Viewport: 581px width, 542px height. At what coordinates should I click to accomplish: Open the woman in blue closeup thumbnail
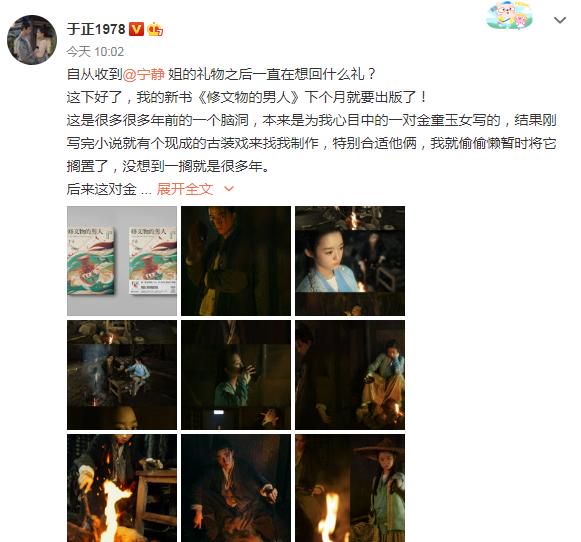[x=350, y=261]
